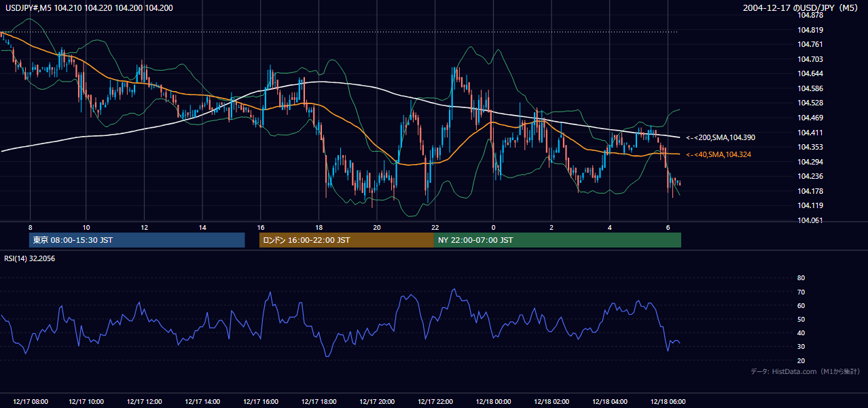Click the 12/18 02:00 date label
Image resolution: width=868 pixels, height=408 pixels.
[551, 402]
